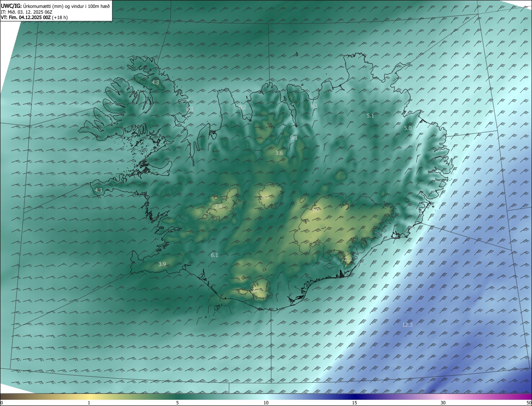Click the '5' tick label on color scale
The width and height of the screenshot is (532, 406).
point(177,403)
